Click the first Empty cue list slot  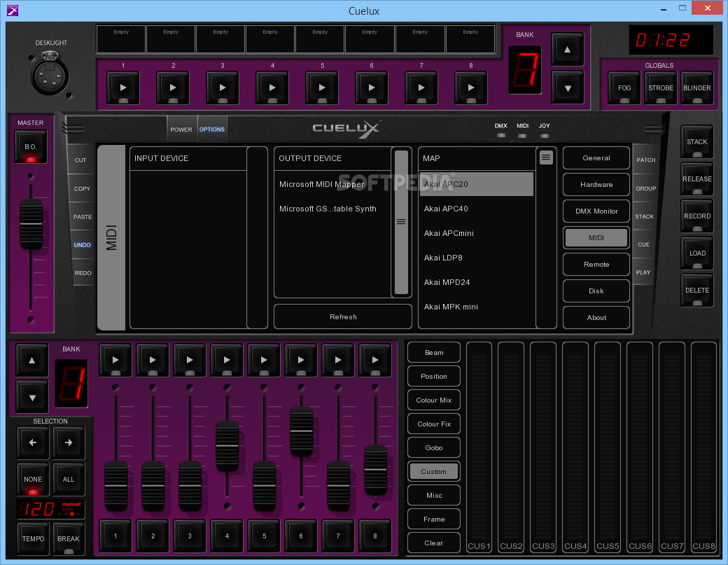tap(121, 39)
